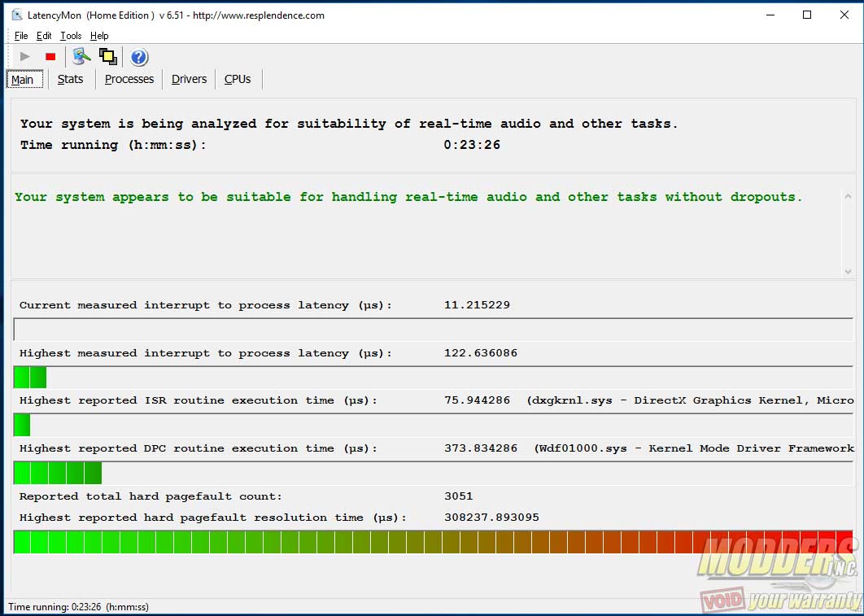The image size is (864, 616).
Task: Open the File menu
Action: [x=21, y=36]
